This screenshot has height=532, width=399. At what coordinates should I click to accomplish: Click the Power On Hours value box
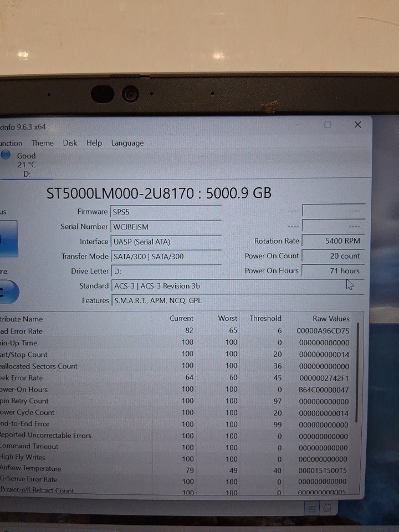coord(334,271)
